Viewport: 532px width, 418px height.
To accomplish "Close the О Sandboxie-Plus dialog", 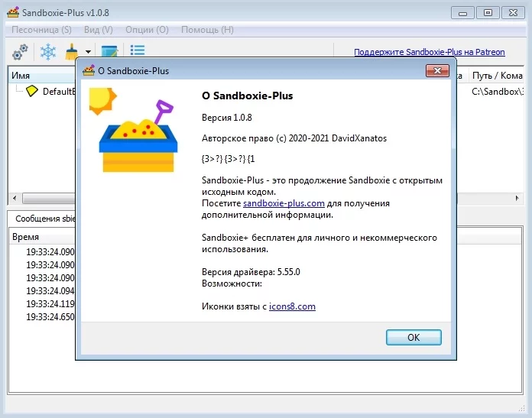I will (437, 70).
